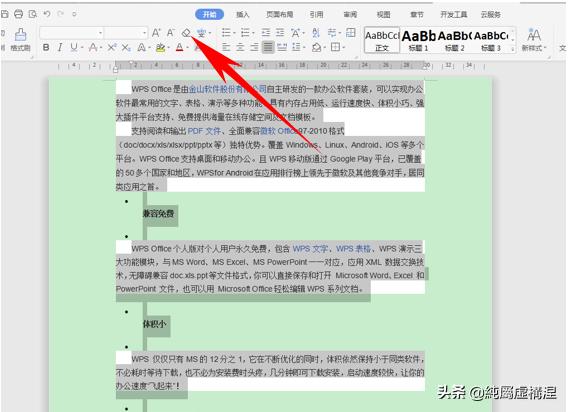This screenshot has width=569, height=412.
Task: Open the font name combo box
Action: point(71,33)
